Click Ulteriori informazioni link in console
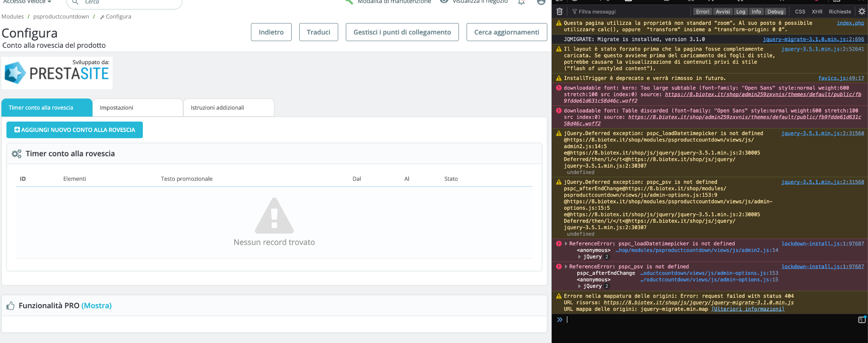The width and height of the screenshot is (868, 343). click(x=748, y=309)
